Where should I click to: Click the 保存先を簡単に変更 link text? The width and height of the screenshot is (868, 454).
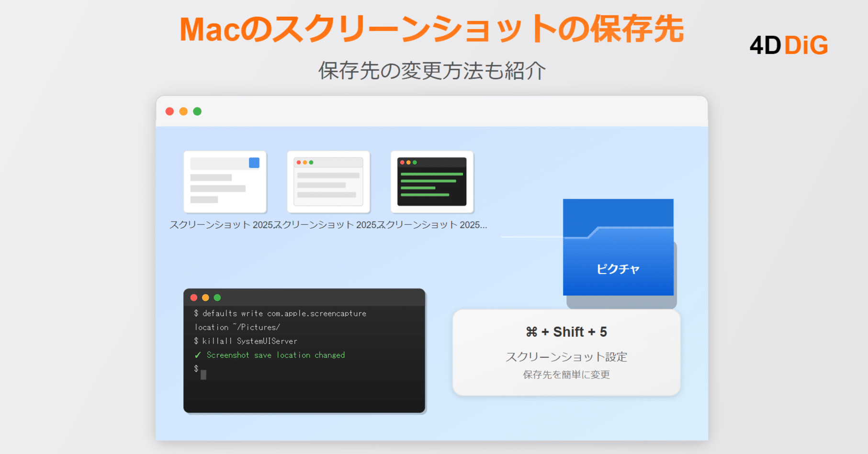567,375
